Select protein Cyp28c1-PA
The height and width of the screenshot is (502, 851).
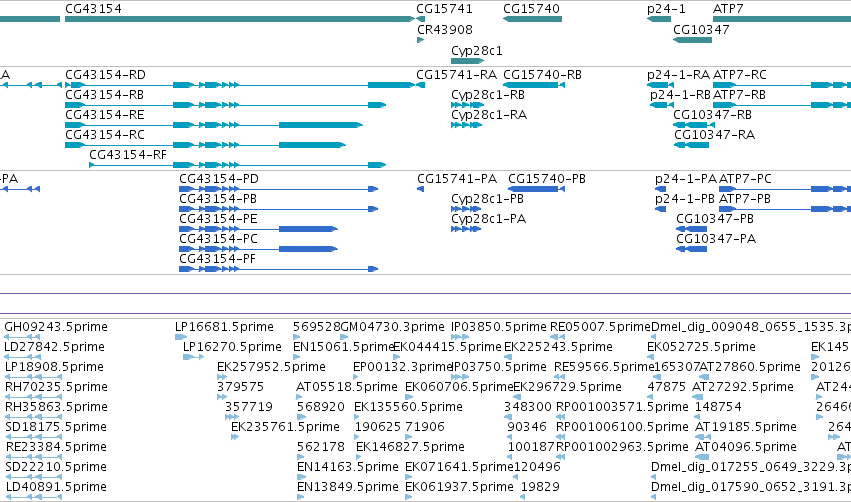(x=466, y=229)
